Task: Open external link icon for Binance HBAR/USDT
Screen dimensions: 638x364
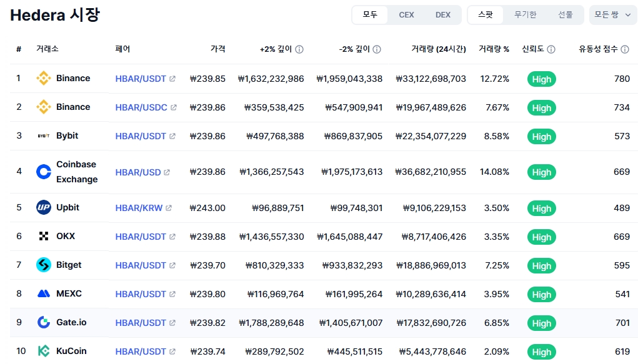Action: click(172, 79)
